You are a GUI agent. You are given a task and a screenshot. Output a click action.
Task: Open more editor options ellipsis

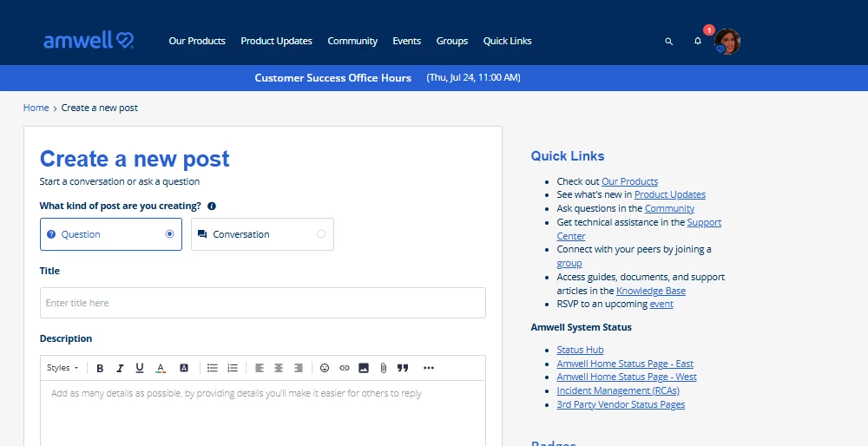pos(429,368)
